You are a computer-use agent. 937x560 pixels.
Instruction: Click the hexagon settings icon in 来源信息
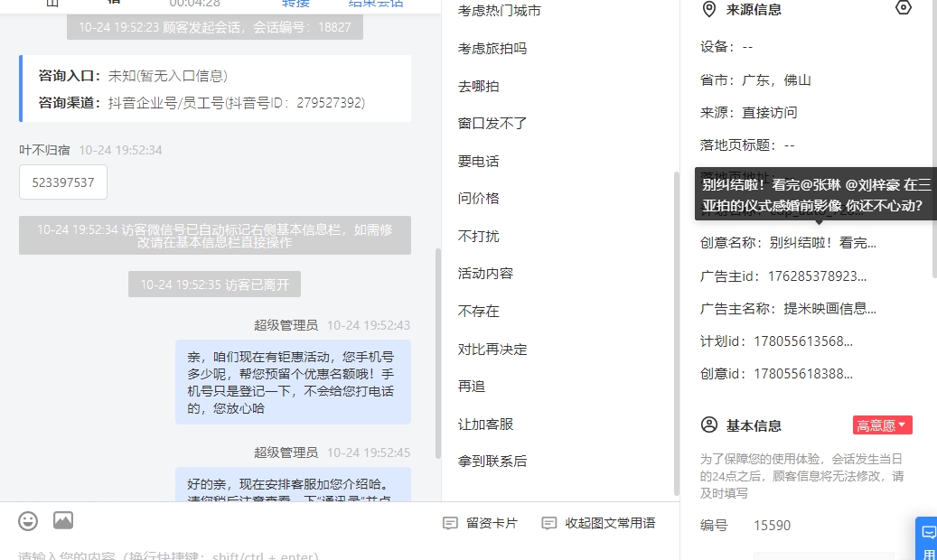coord(903,8)
